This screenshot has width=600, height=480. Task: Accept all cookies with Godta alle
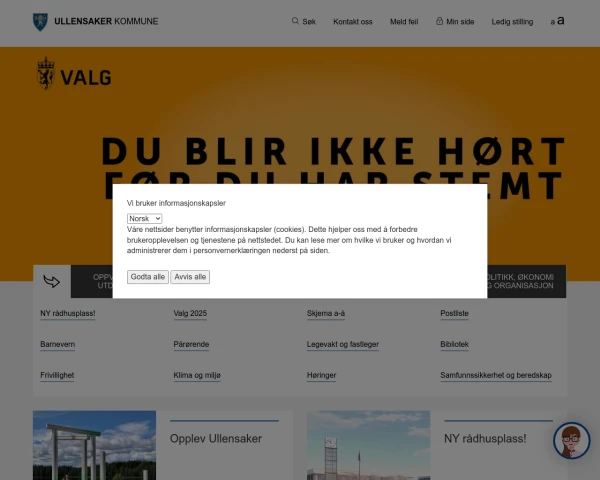pyautogui.click(x=148, y=277)
